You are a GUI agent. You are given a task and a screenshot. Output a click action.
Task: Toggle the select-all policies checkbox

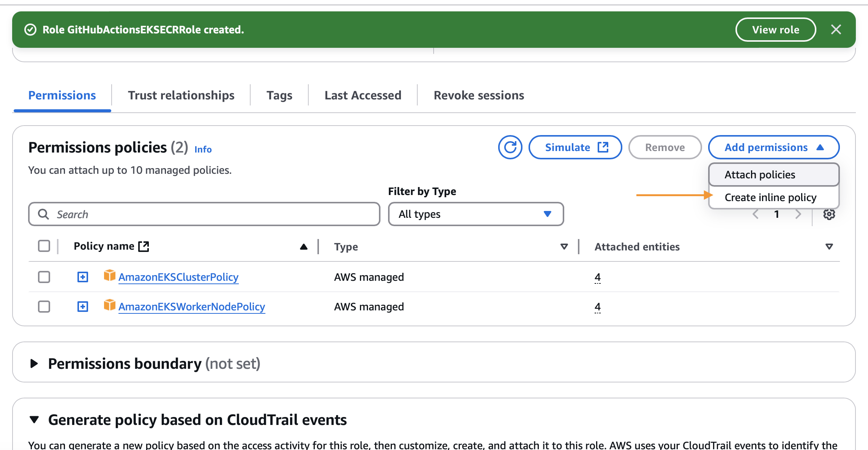pyautogui.click(x=44, y=246)
